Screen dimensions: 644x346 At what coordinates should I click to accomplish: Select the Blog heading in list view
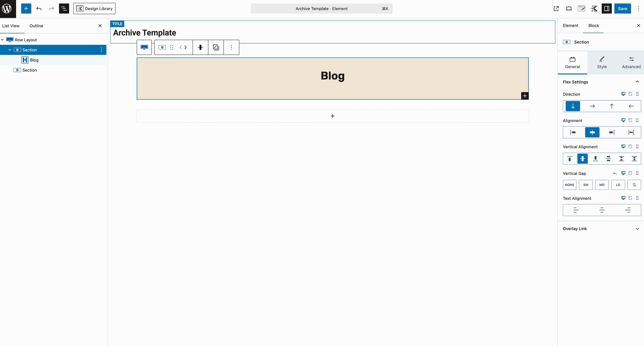(x=34, y=60)
